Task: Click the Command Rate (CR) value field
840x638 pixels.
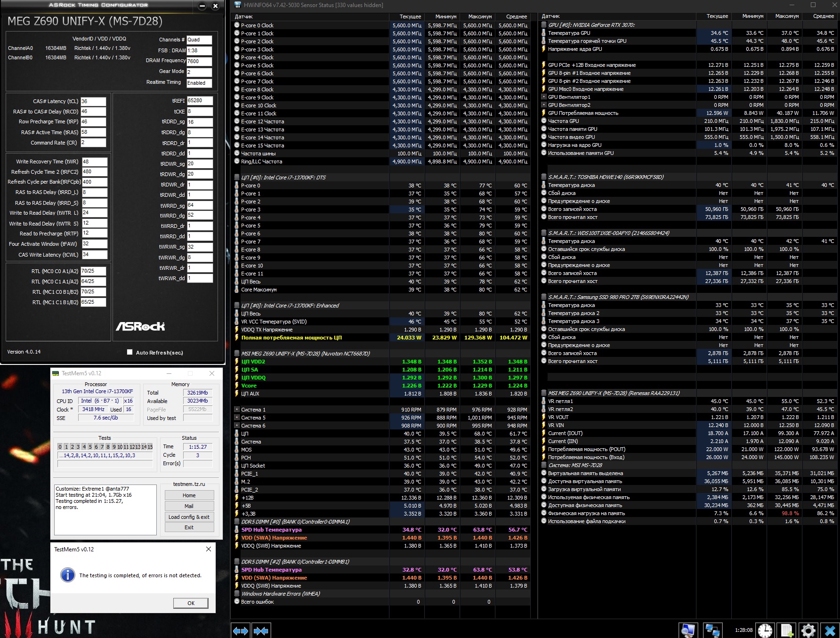Action: [93, 142]
